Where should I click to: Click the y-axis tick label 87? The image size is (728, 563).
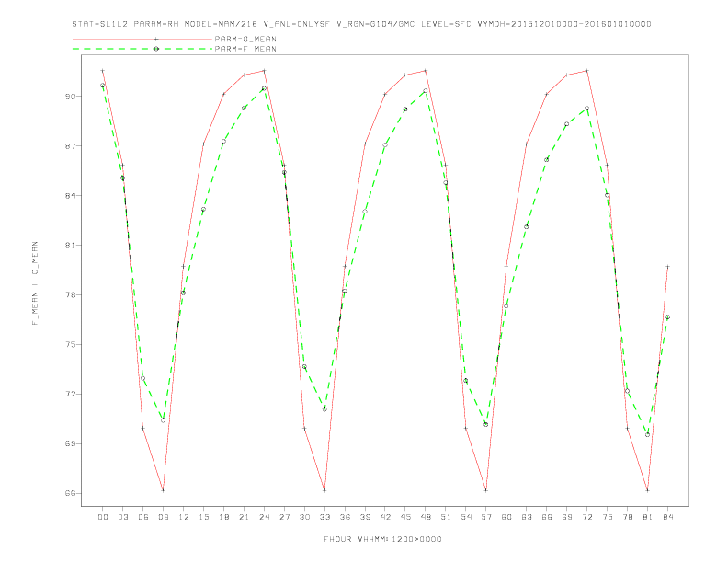point(70,146)
